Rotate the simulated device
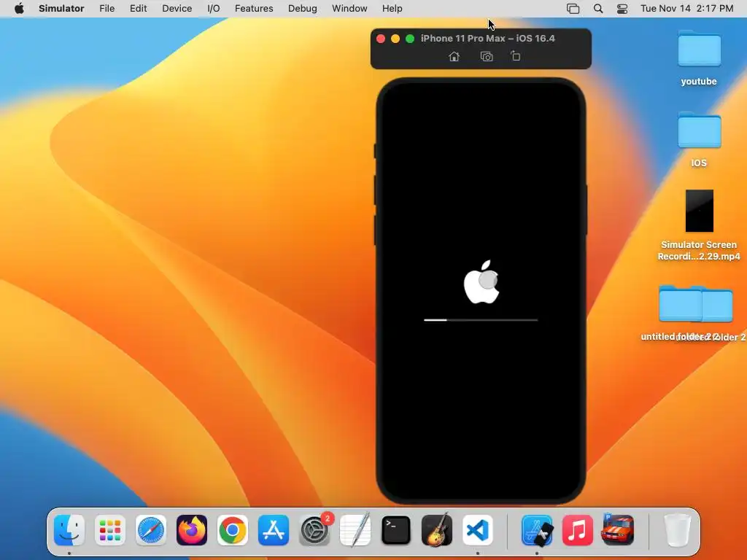 (516, 56)
